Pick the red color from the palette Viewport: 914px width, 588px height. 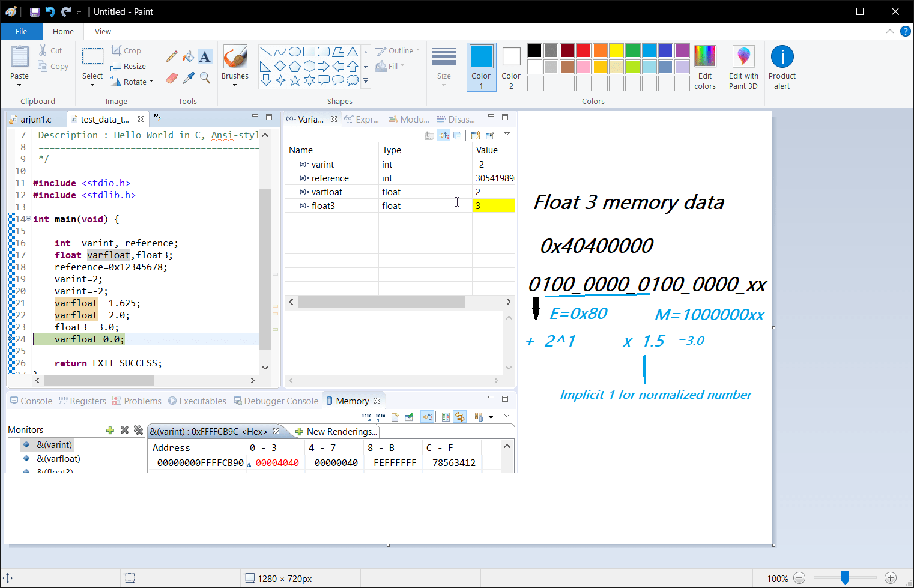(x=584, y=51)
